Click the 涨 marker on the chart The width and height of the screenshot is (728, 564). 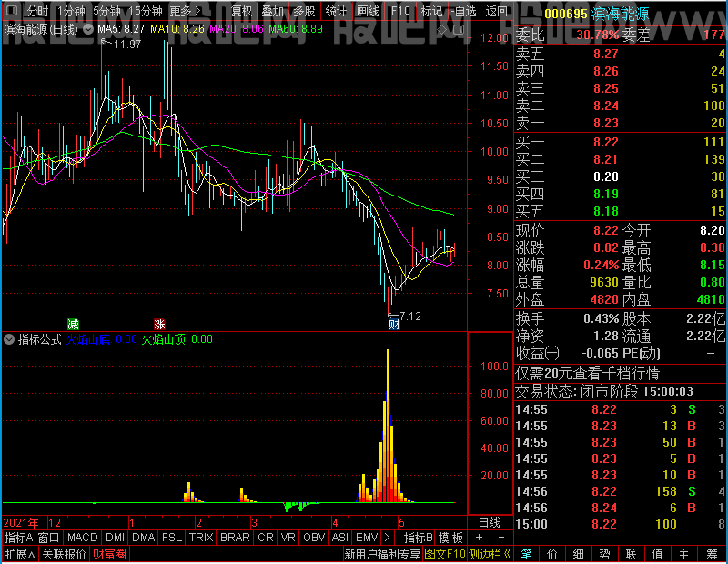pos(159,324)
